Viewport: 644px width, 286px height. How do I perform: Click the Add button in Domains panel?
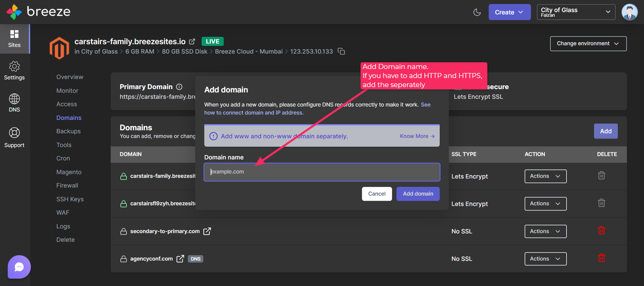606,131
